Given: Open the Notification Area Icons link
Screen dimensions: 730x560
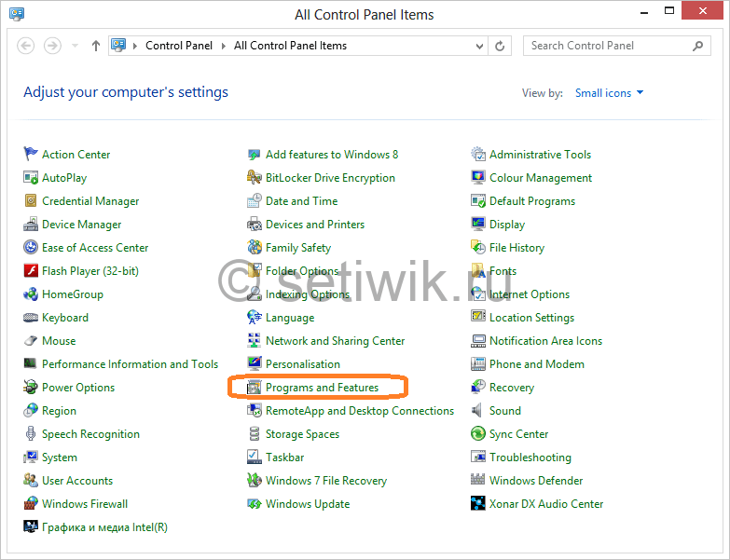Looking at the screenshot, I should (545, 341).
